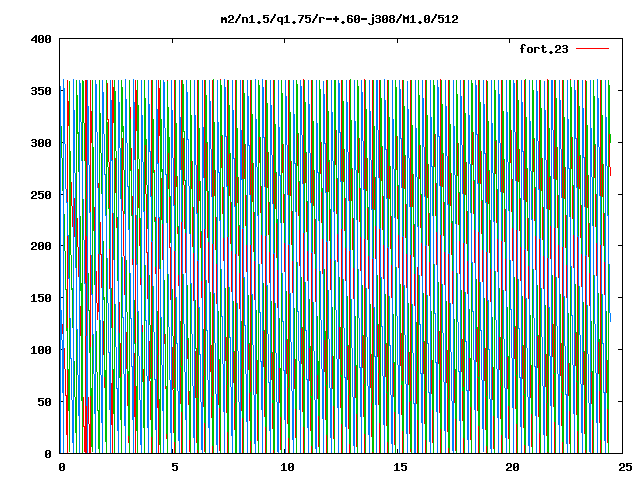Click the y-axis label 50
The height and width of the screenshot is (480, 640).
point(44,402)
